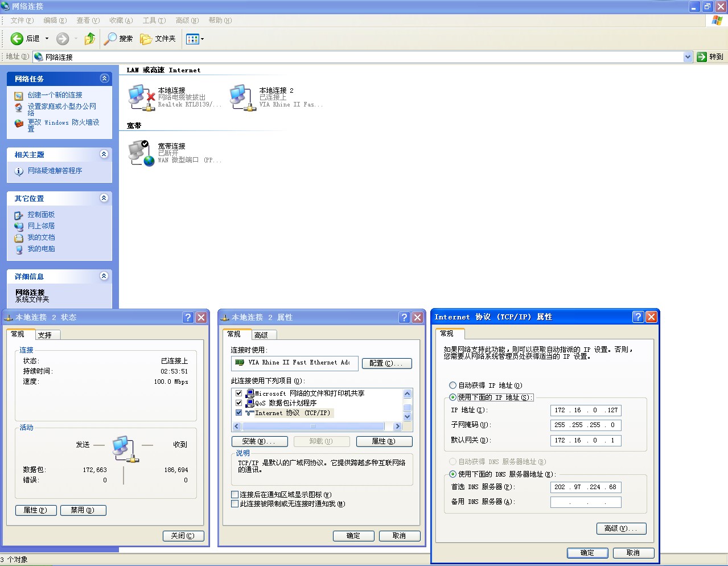
Task: Toggle the Folders pane icon
Action: tap(146, 39)
